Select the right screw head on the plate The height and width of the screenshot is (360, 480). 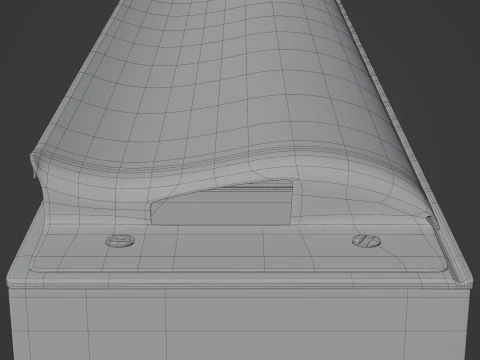[x=367, y=240]
